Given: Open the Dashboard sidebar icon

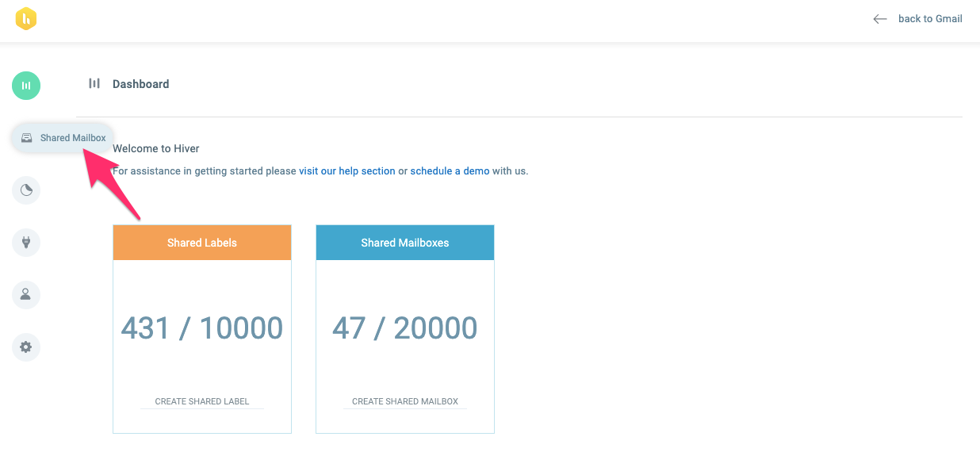Looking at the screenshot, I should (26, 85).
